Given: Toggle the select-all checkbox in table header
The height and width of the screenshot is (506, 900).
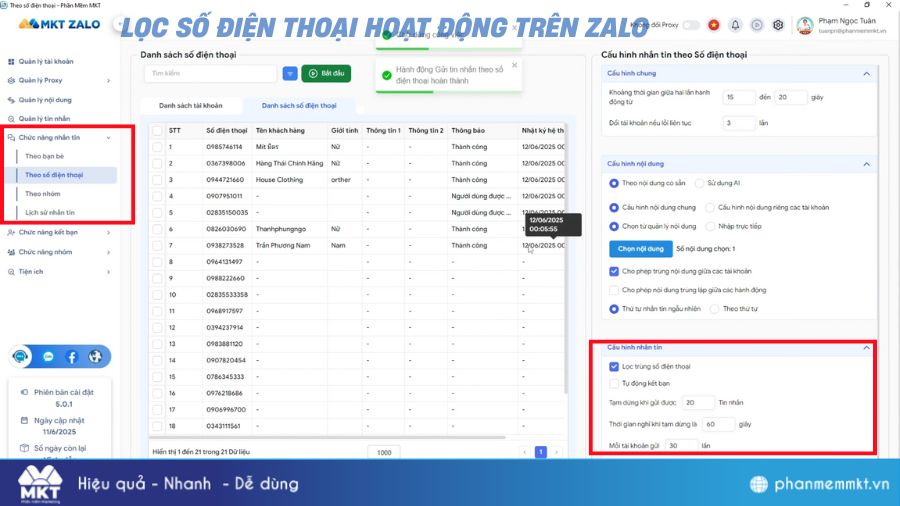Looking at the screenshot, I should [157, 131].
